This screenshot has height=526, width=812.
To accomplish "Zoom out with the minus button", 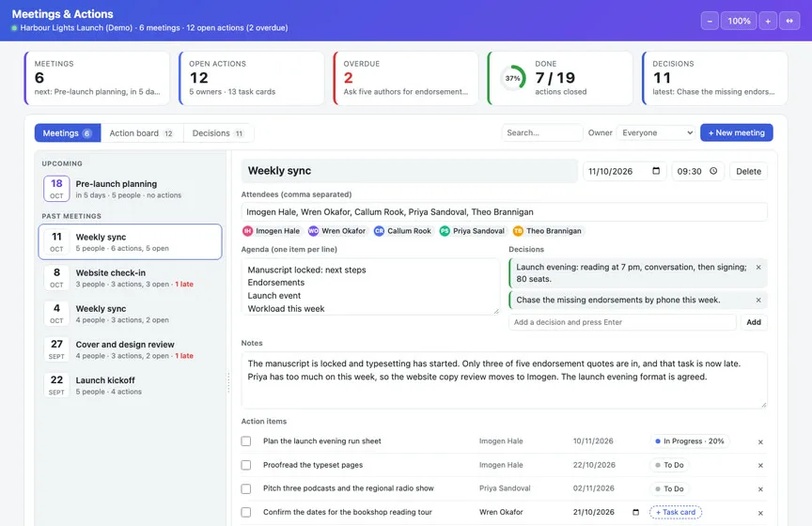I will pos(710,21).
